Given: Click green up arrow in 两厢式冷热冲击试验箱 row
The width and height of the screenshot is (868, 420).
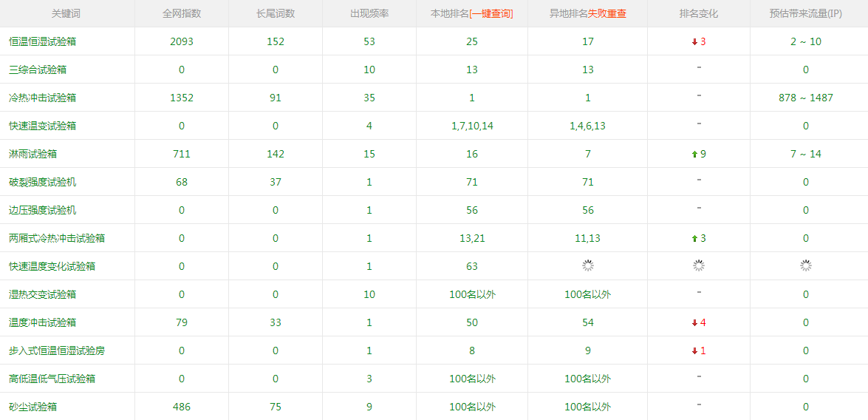Looking at the screenshot, I should coord(694,239).
